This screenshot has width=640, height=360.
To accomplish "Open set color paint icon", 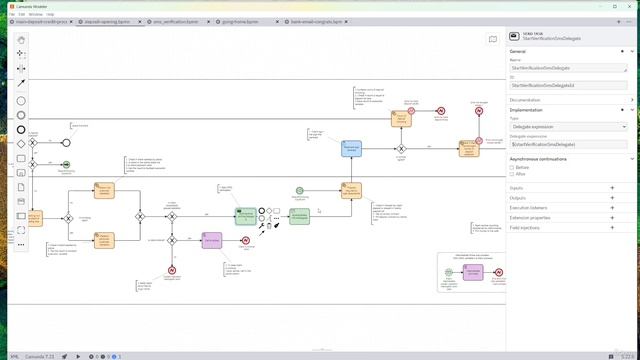I will coord(277,225).
